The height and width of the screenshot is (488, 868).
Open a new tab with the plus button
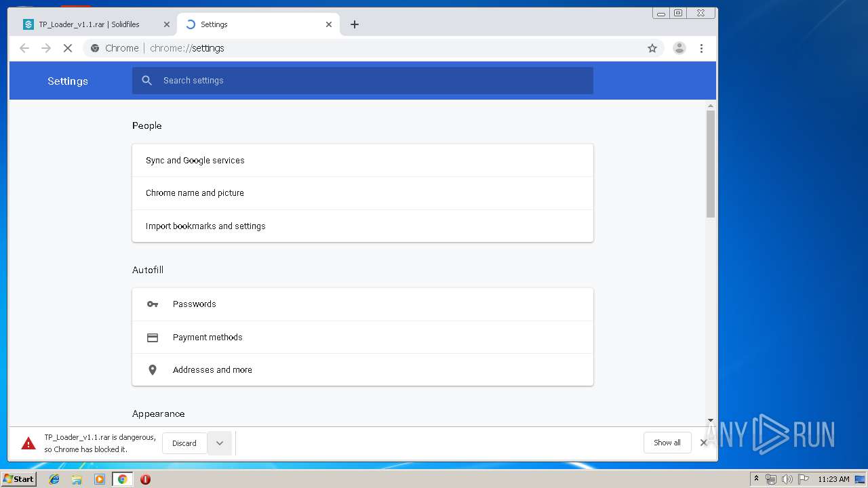pos(355,24)
